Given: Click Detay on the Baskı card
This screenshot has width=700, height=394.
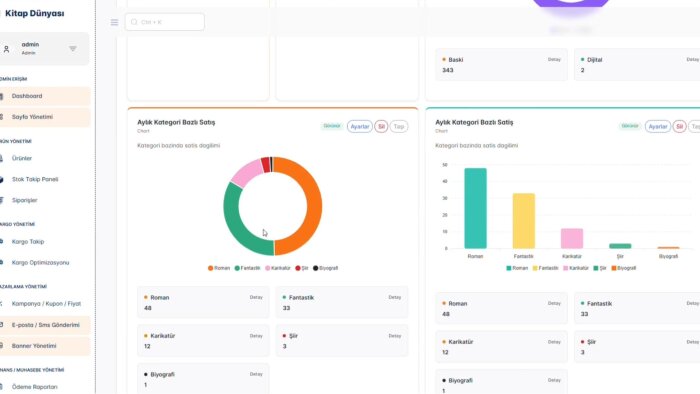Looking at the screenshot, I should (x=554, y=59).
